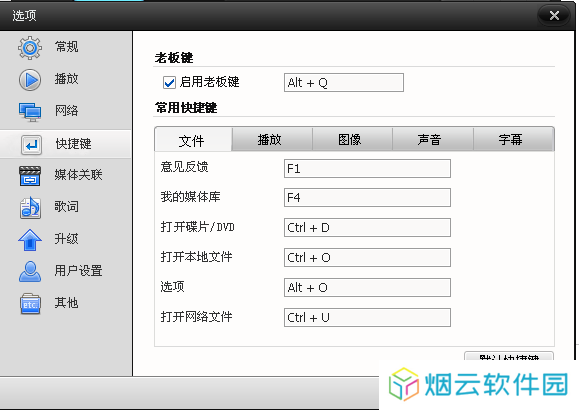Click the 打开本地文件 Ctrl + O field
Viewport: 579px width, 410px height.
click(367, 257)
